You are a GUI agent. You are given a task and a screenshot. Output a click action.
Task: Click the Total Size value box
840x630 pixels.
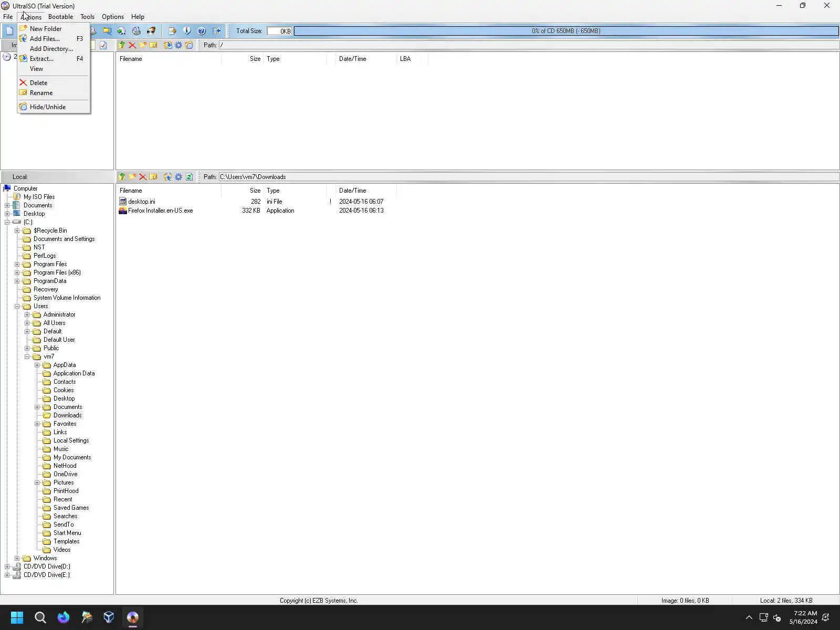click(279, 31)
